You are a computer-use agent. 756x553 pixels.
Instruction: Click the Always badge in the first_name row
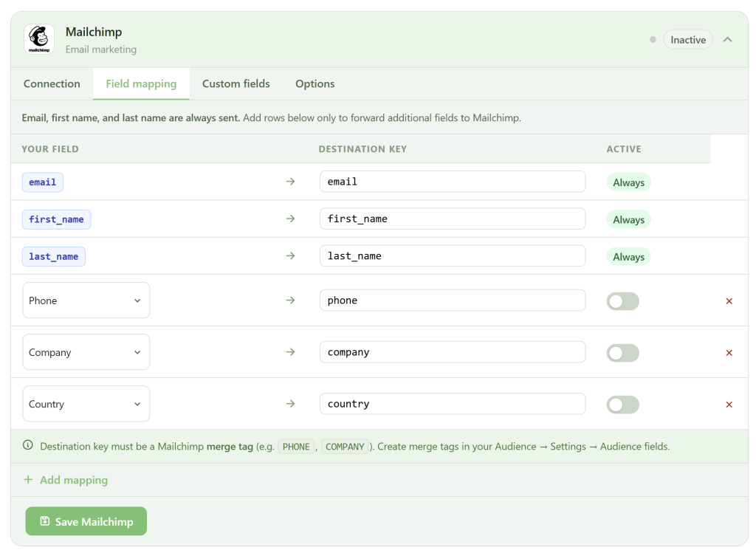coord(629,220)
